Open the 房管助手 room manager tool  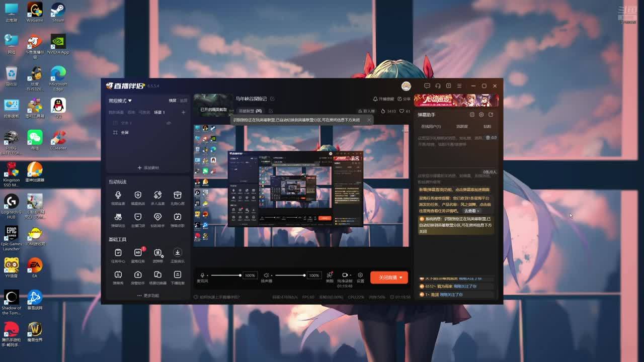tap(138, 278)
